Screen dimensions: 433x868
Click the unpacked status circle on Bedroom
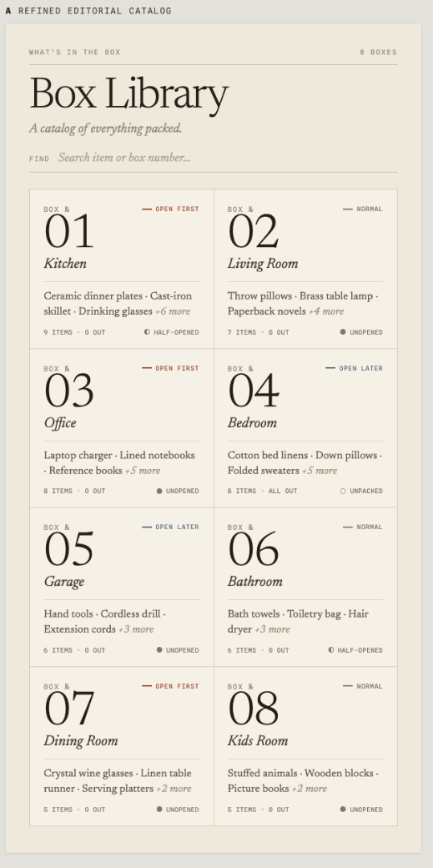343,491
